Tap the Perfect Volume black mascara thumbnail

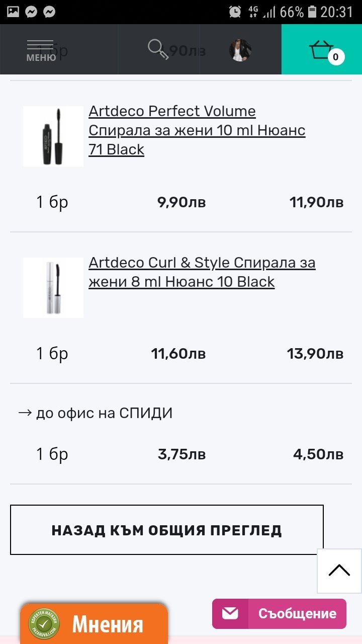[x=53, y=136]
